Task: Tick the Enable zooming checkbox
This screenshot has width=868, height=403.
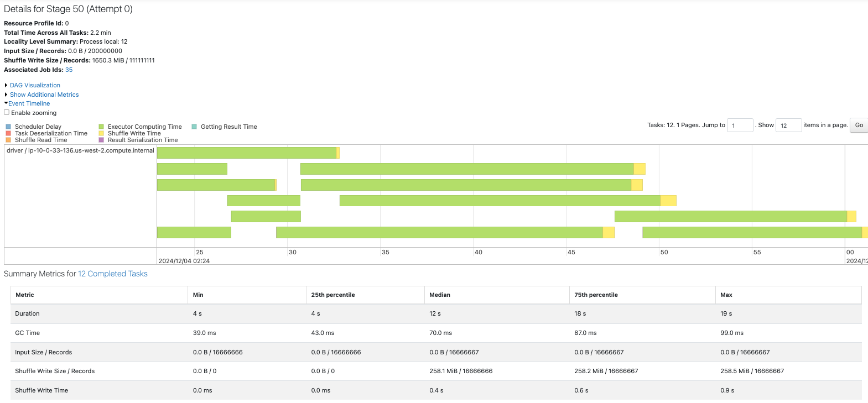Action: click(7, 112)
